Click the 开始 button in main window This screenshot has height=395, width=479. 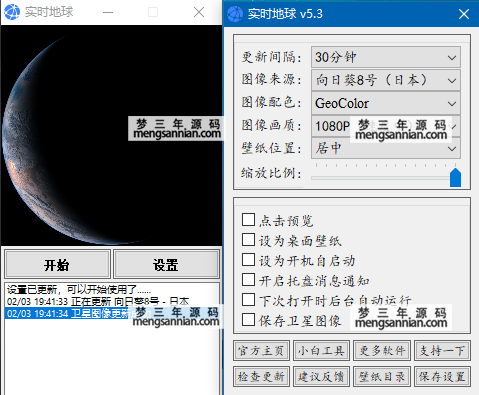click(57, 265)
